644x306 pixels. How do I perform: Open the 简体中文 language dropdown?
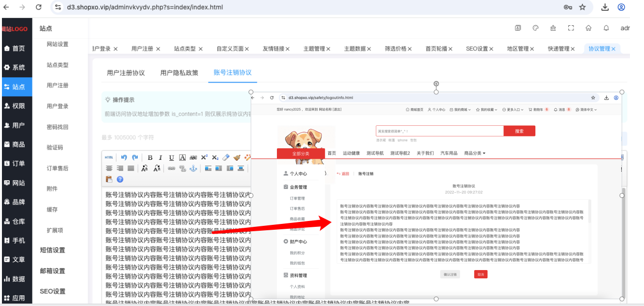586,110
